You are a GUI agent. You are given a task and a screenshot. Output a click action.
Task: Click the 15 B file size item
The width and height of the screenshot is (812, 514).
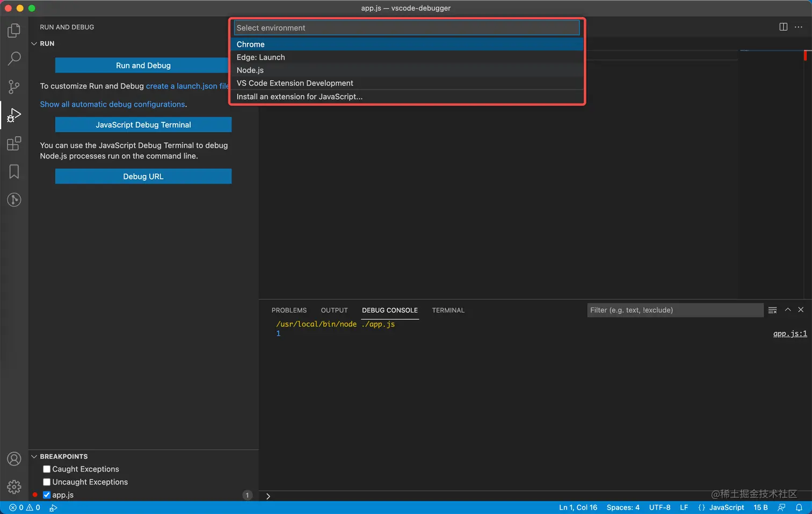click(760, 508)
